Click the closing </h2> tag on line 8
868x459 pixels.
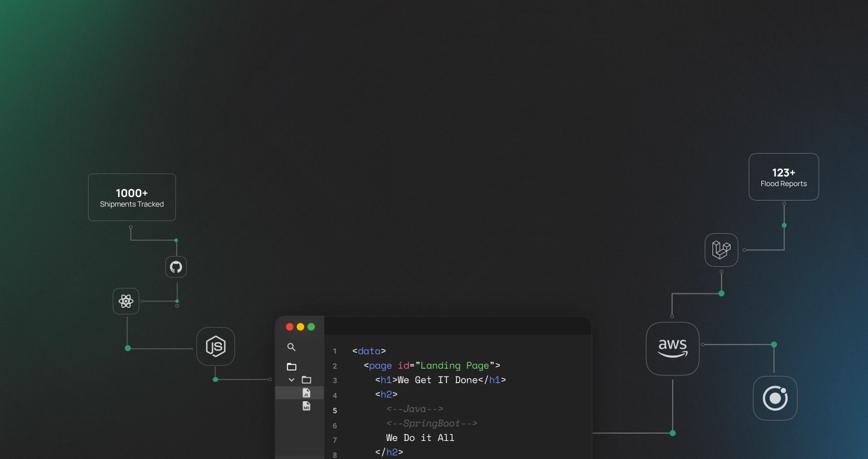point(389,452)
